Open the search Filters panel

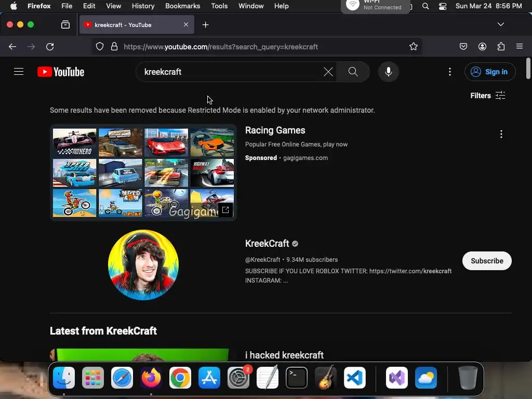coord(487,96)
